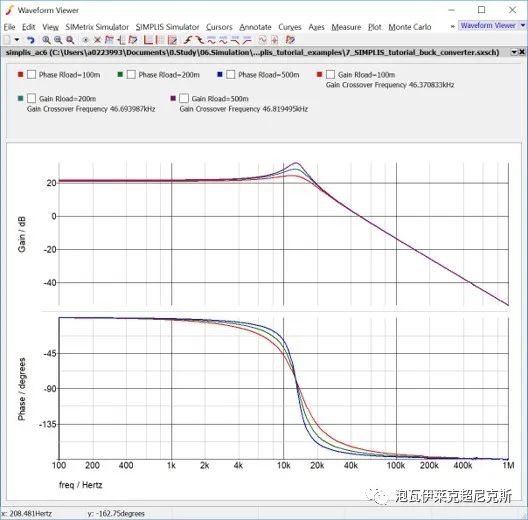Open the SIMPLIS Simulator menu
The height and width of the screenshot is (520, 528).
point(167,27)
